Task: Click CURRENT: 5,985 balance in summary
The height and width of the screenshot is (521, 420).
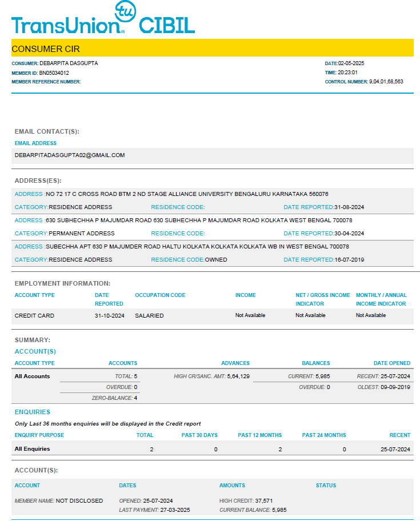Action: 309,376
